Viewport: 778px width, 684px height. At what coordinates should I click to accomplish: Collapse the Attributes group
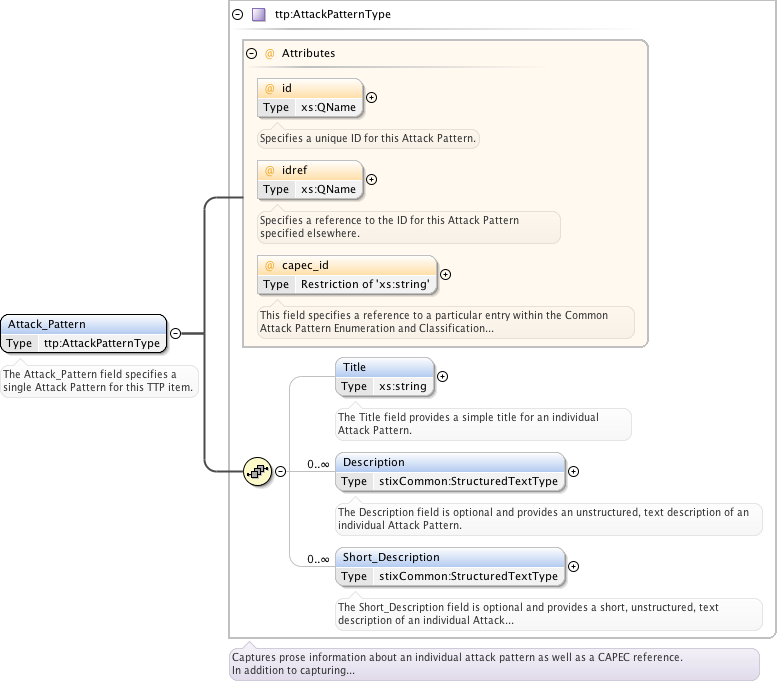252,53
